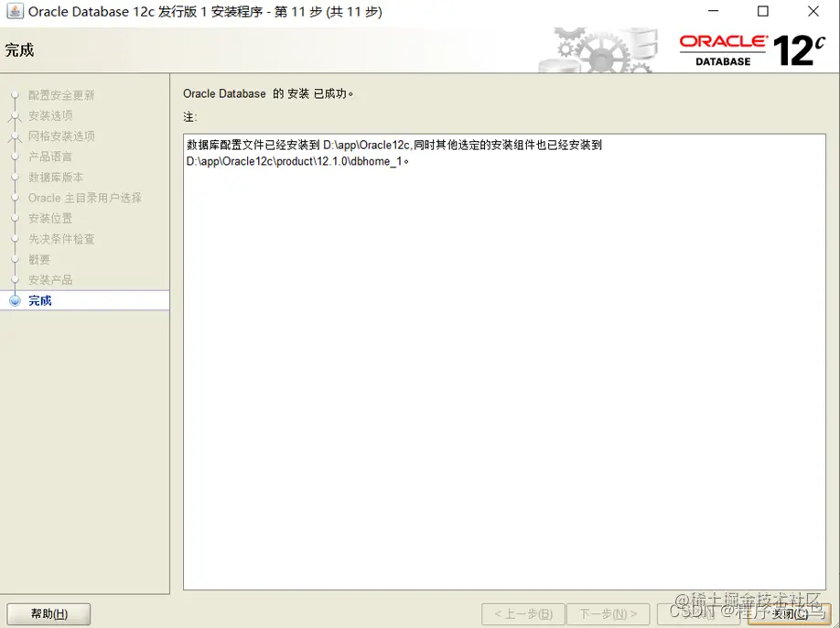Select the 安装产品 step in sidebar
Image resolution: width=840 pixels, height=628 pixels.
coord(50,280)
